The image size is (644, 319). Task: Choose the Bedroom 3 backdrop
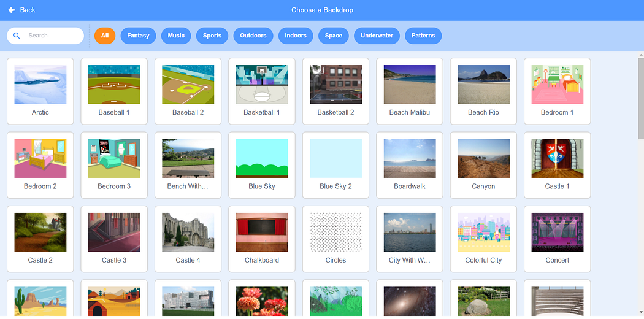point(114,165)
